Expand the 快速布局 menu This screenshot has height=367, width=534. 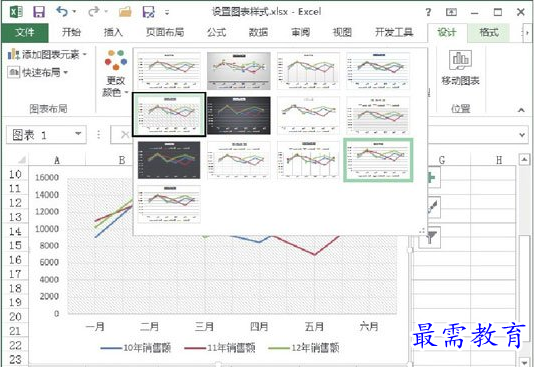37,72
